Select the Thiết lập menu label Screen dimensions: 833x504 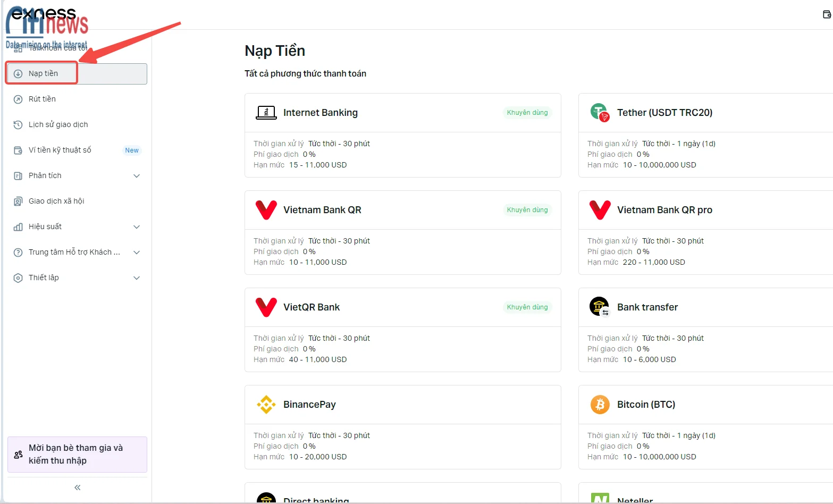44,278
